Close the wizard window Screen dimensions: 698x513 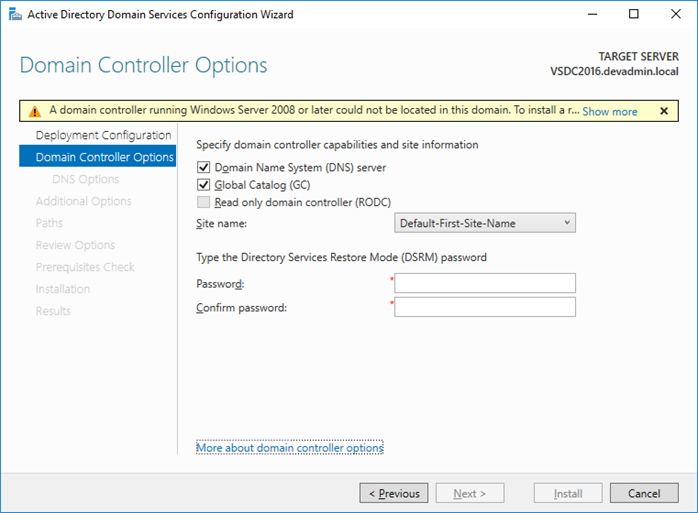675,14
